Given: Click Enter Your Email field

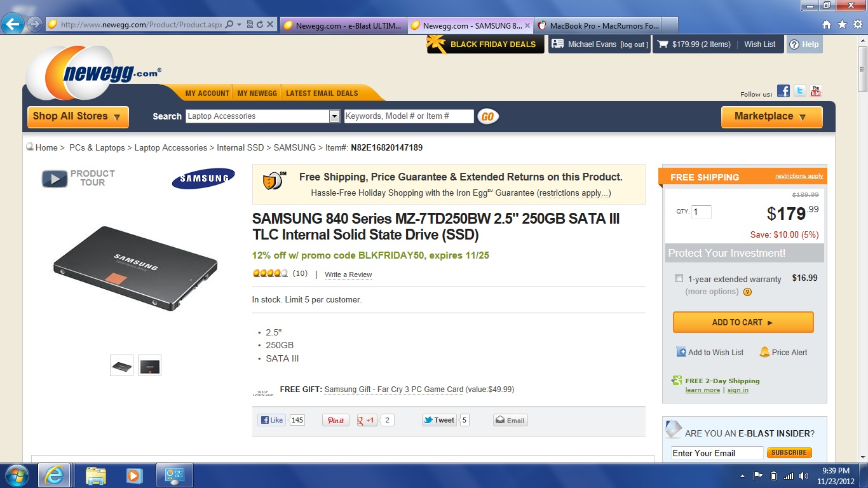Looking at the screenshot, I should pos(717,453).
